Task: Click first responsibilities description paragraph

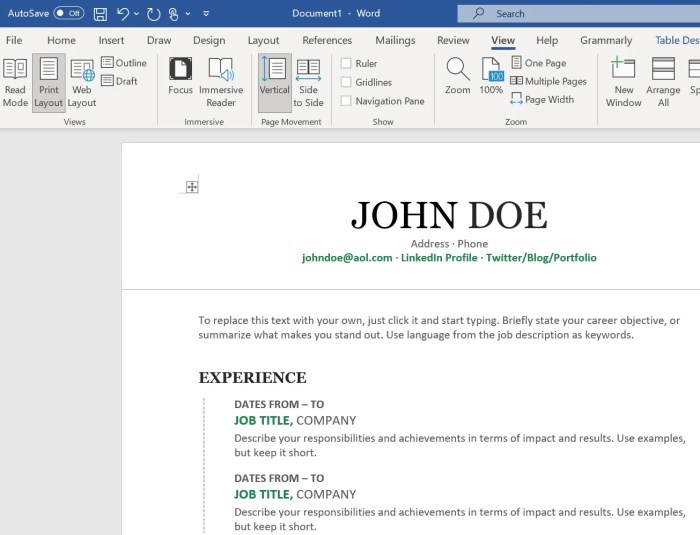Action: click(x=460, y=445)
